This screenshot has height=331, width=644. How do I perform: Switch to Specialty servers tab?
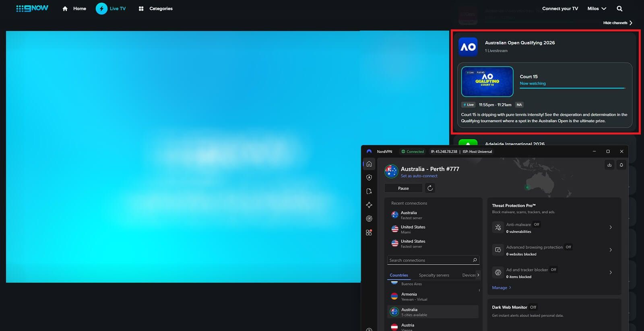[x=434, y=275]
